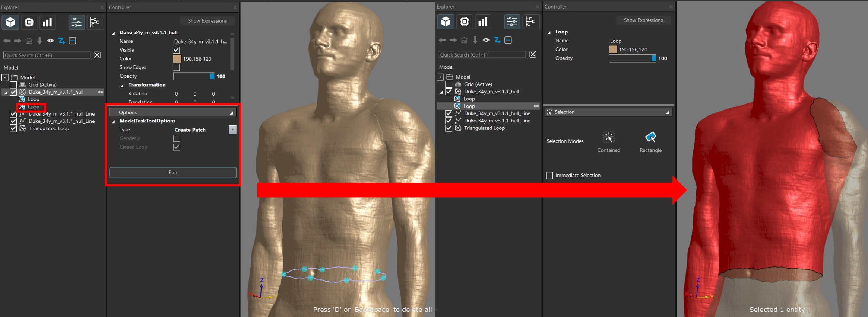Select the Rectangle selection mode icon
This screenshot has height=317, width=868.
650,137
